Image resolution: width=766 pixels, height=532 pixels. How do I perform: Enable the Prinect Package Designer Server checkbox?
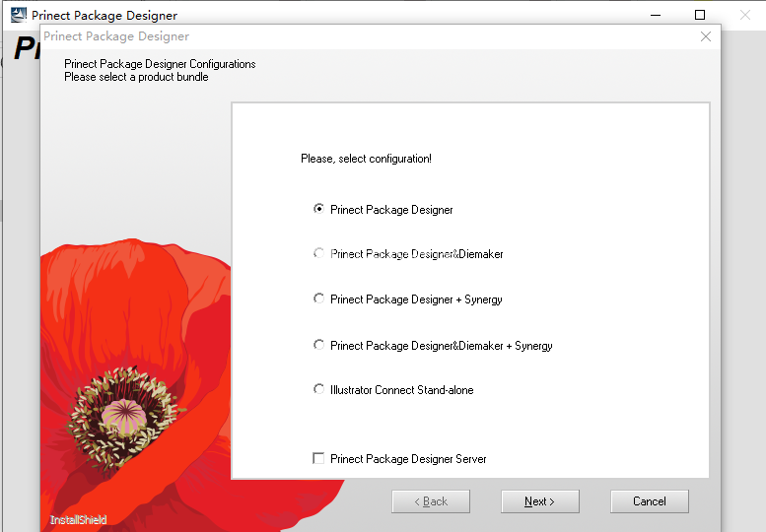318,458
